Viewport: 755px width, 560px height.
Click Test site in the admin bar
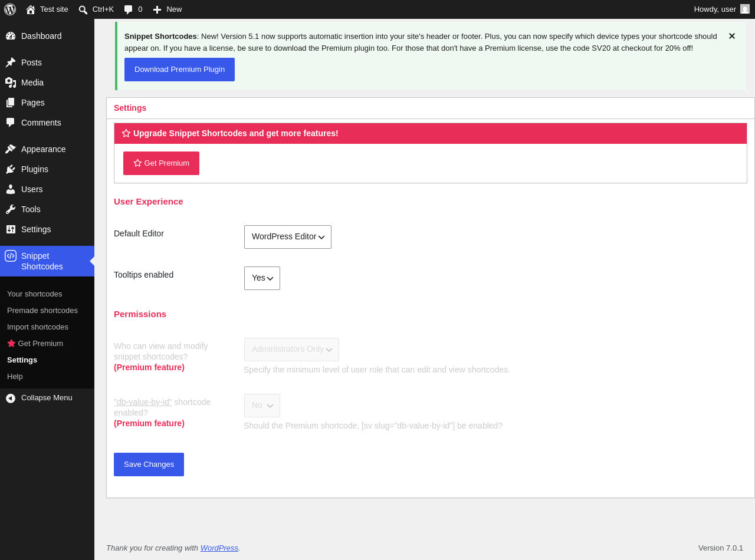pyautogui.click(x=47, y=9)
